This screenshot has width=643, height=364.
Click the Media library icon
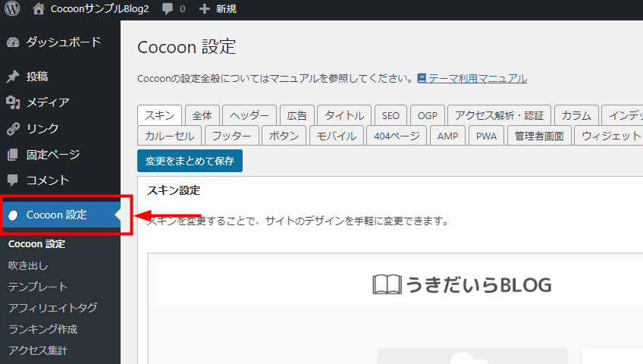pyautogui.click(x=13, y=102)
